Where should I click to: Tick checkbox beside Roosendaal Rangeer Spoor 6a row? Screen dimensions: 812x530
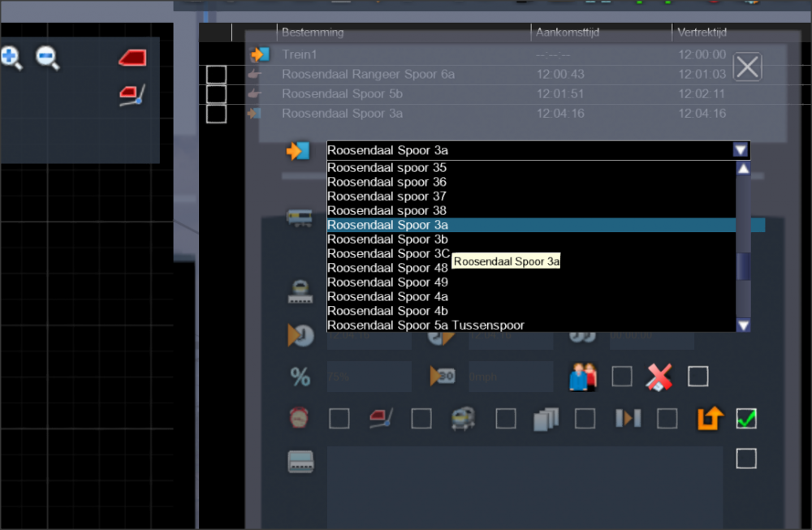click(x=216, y=75)
